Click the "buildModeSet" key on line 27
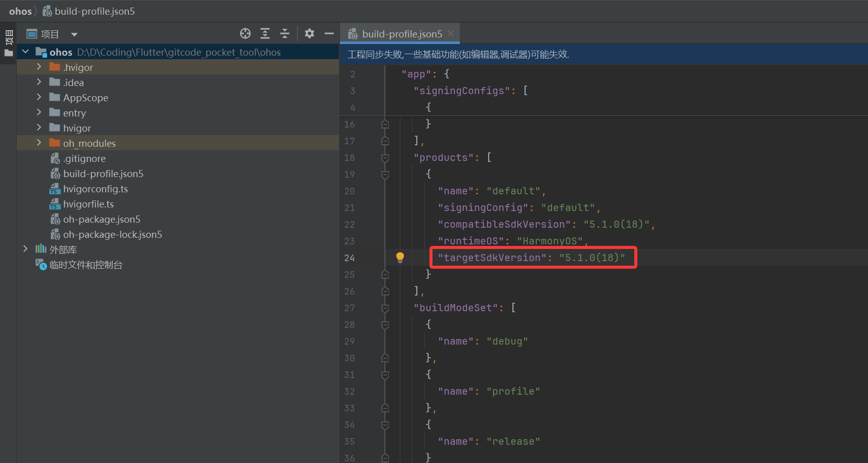 click(x=456, y=308)
